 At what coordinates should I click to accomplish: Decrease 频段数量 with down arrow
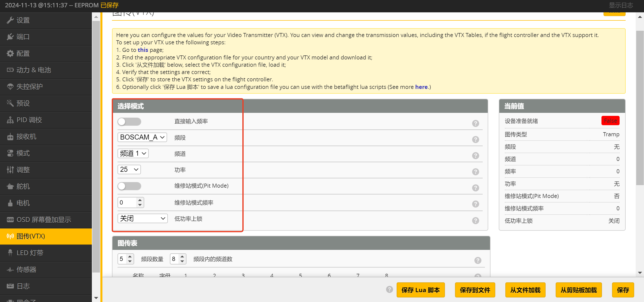tap(130, 261)
